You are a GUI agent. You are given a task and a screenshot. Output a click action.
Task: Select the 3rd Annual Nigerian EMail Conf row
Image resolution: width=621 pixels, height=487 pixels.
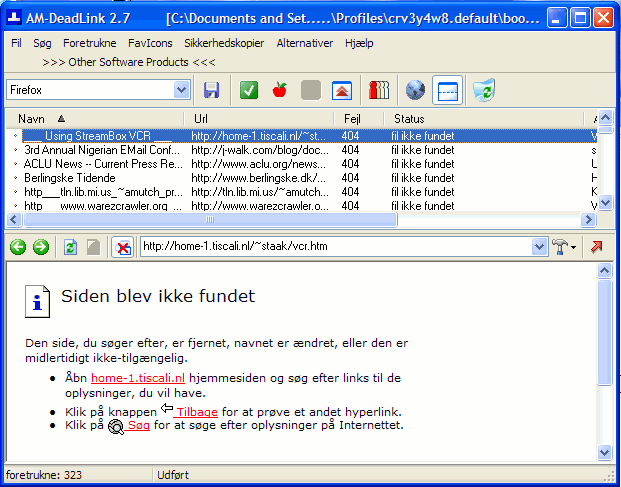point(301,150)
